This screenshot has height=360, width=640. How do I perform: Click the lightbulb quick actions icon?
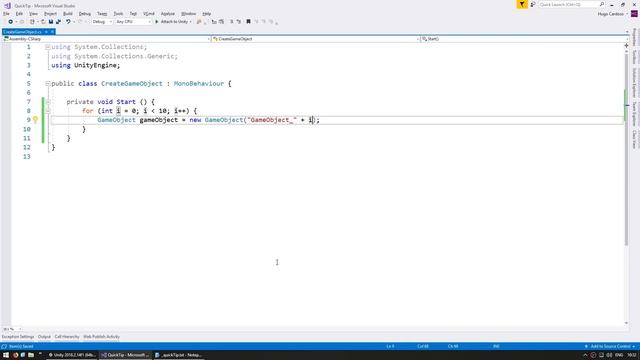[36, 120]
